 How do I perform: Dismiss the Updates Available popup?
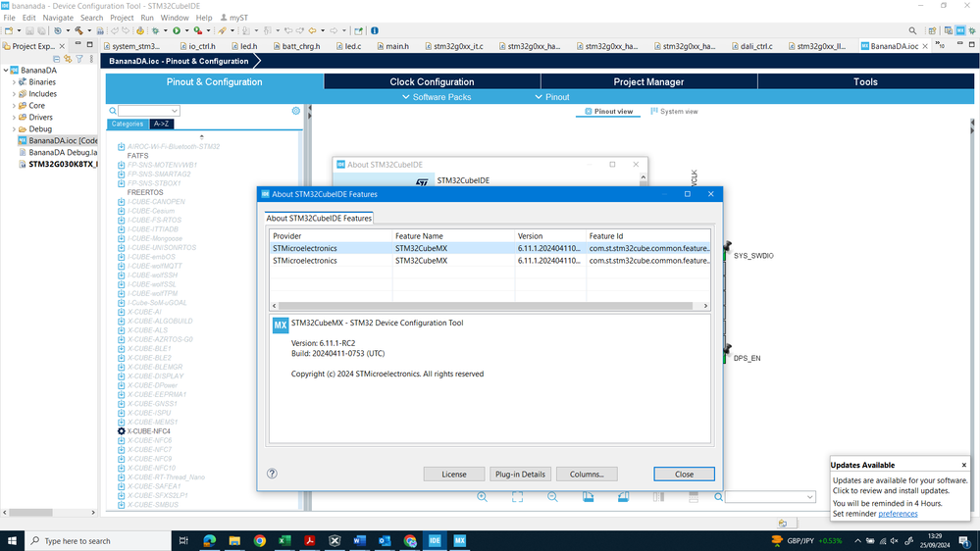point(963,465)
